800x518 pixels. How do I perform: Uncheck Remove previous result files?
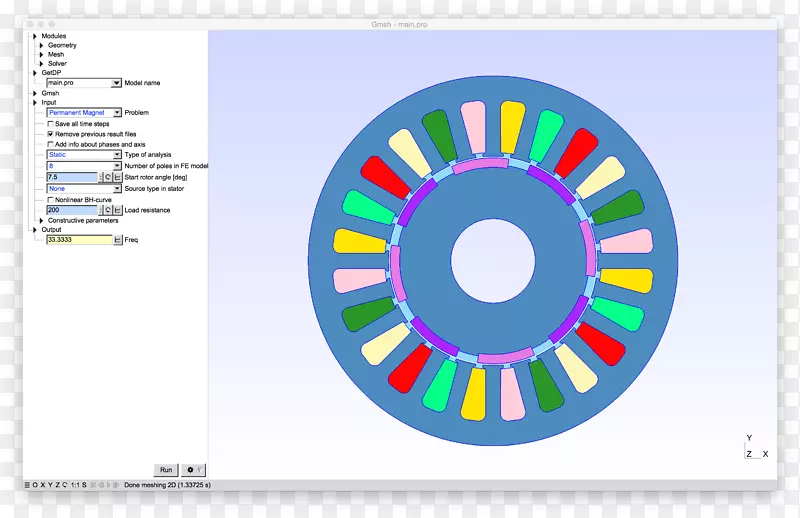pos(51,134)
